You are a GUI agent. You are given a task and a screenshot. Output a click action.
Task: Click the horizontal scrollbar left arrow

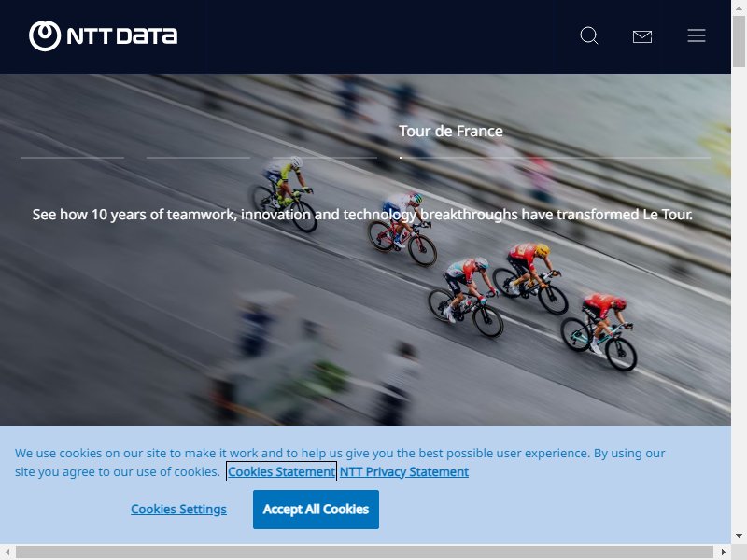[x=7, y=553]
